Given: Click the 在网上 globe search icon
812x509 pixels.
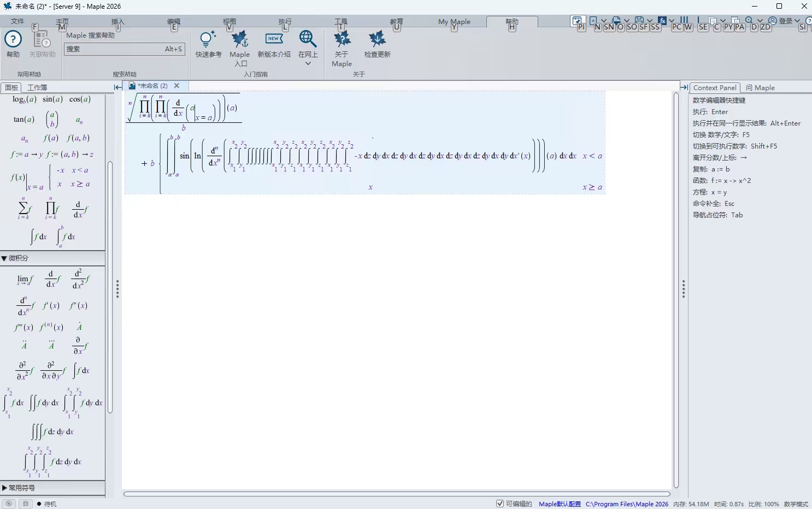Looking at the screenshot, I should [308, 39].
